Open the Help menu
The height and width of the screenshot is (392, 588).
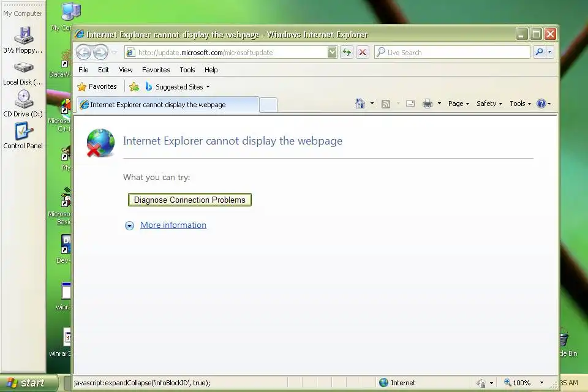[x=211, y=70]
